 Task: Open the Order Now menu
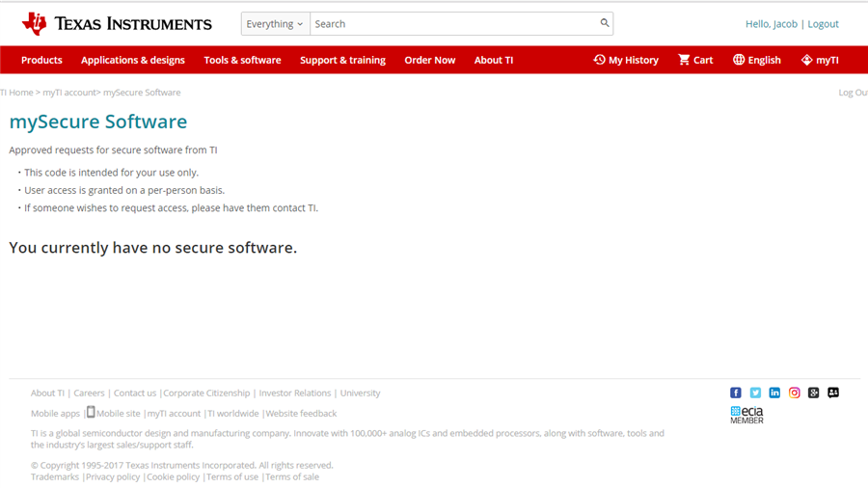coord(429,60)
